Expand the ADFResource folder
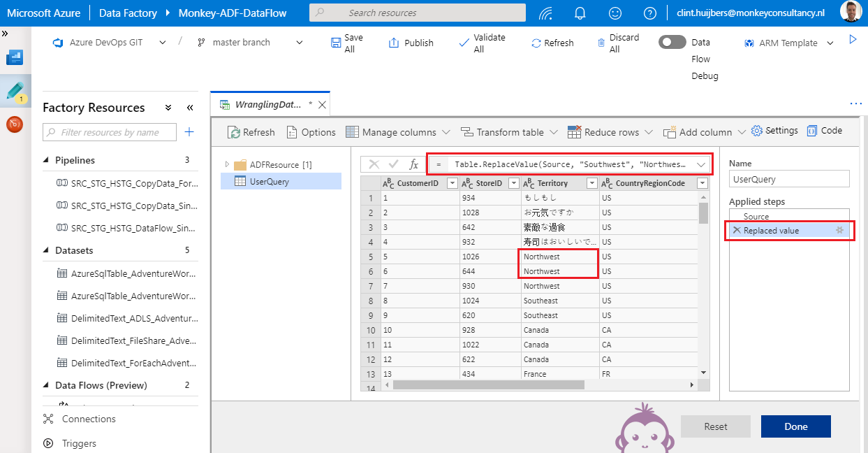The width and height of the screenshot is (868, 453). 227,164
